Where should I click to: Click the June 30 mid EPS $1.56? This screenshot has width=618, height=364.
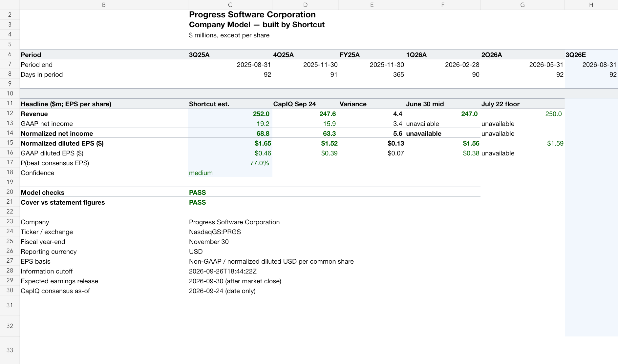471,143
